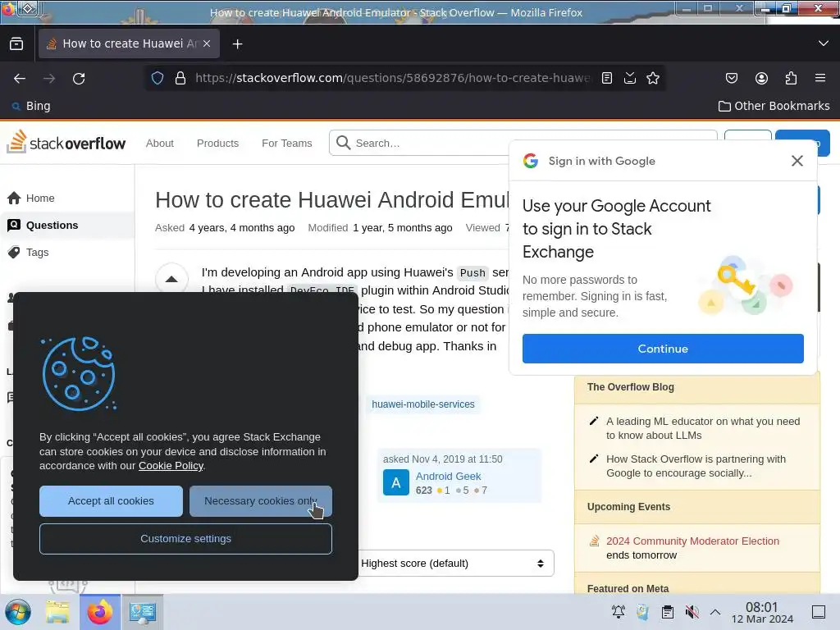840x630 pixels.
Task: Open Other Bookmarks folder
Action: pos(774,106)
